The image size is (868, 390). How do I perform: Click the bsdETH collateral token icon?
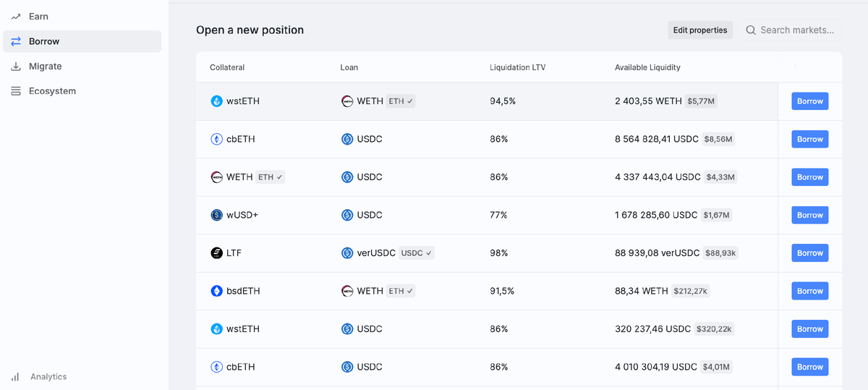pos(216,291)
